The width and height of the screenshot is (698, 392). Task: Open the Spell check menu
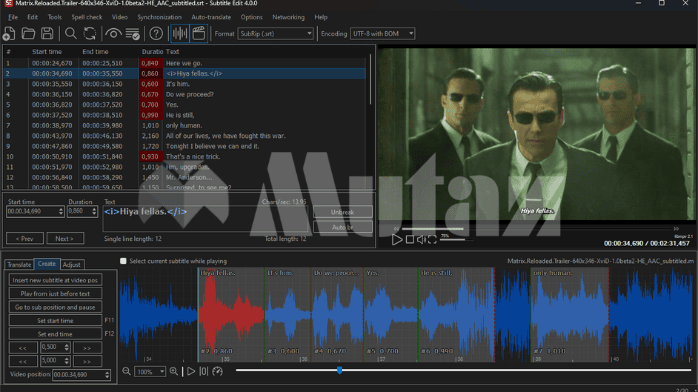click(87, 17)
